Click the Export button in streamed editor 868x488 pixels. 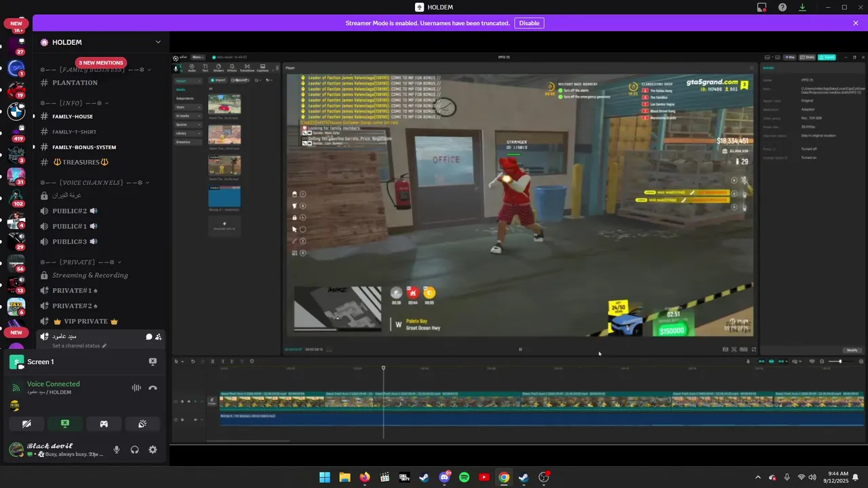(827, 58)
